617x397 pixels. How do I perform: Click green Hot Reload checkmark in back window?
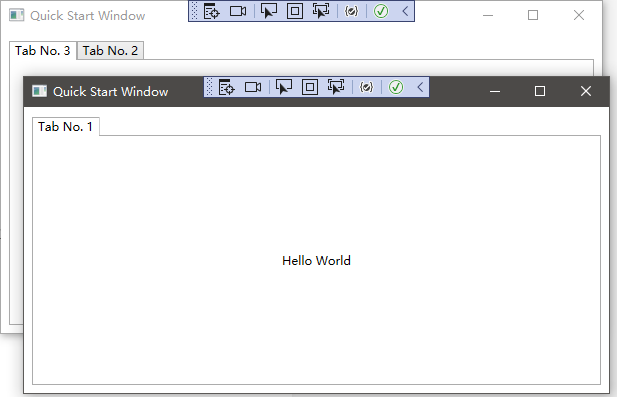click(x=381, y=11)
